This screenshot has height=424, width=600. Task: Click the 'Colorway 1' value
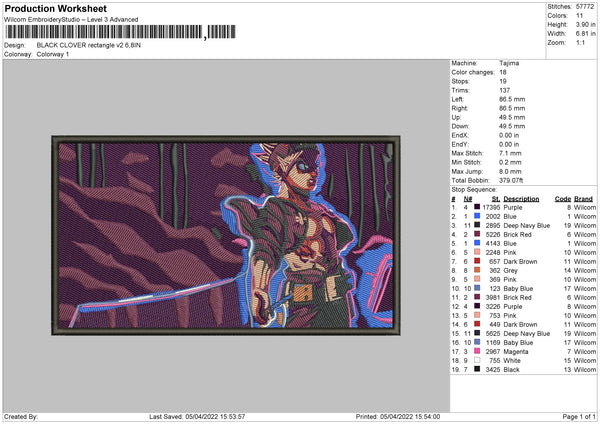[x=53, y=54]
